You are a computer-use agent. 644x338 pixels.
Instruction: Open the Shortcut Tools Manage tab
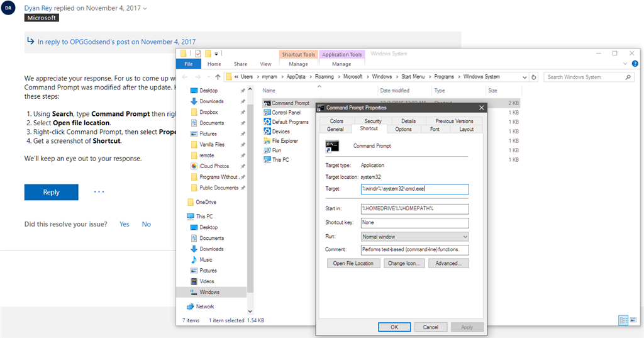tap(298, 64)
